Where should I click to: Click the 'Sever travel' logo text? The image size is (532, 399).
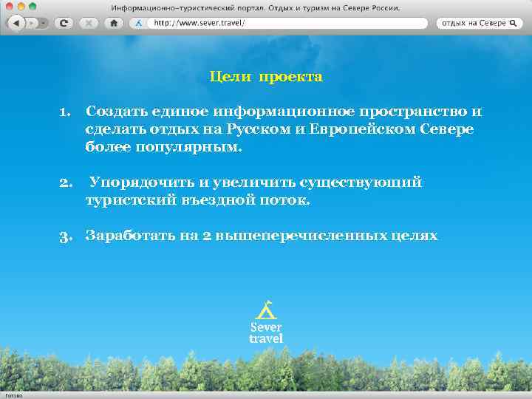click(266, 332)
